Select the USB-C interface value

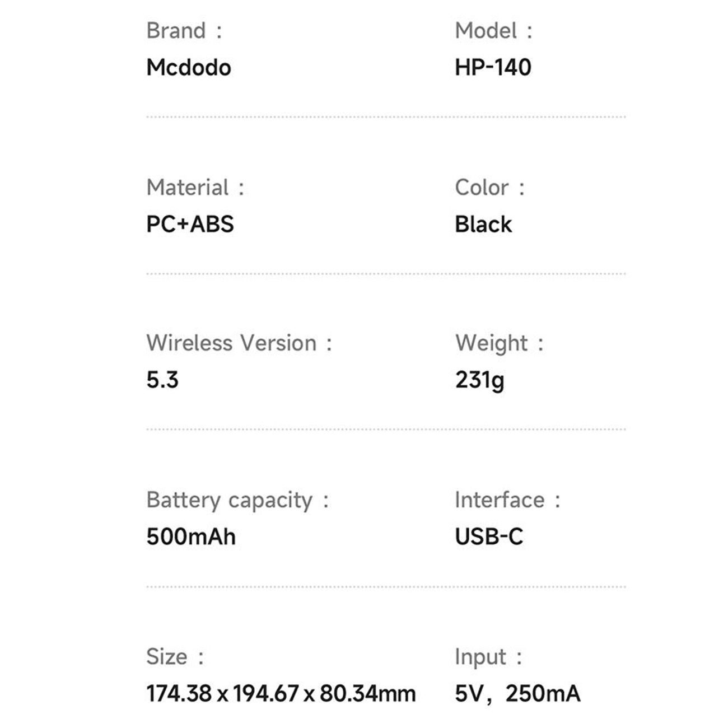tap(489, 537)
